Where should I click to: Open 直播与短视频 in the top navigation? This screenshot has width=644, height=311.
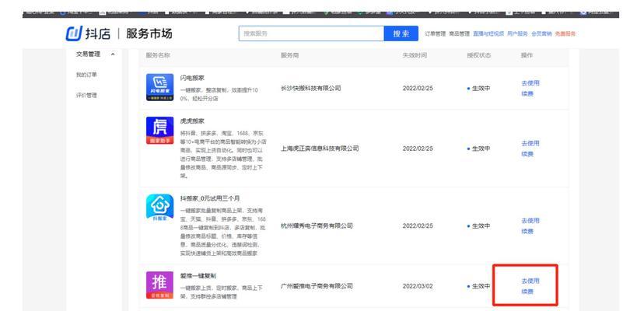488,34
